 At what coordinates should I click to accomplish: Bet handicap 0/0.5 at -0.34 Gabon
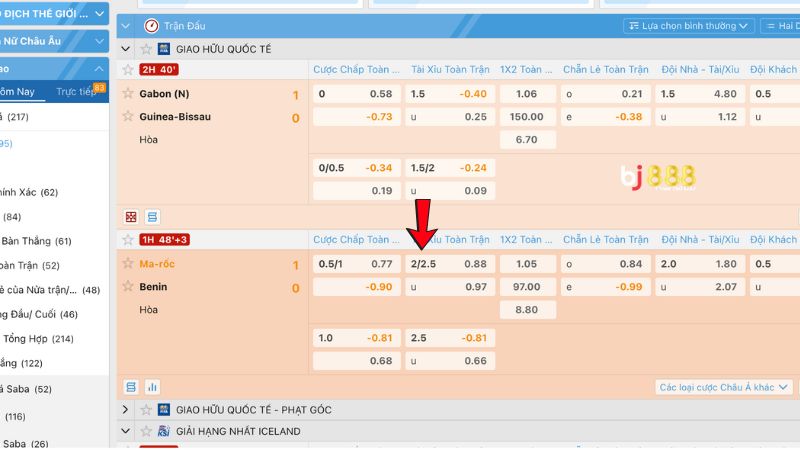tap(357, 168)
